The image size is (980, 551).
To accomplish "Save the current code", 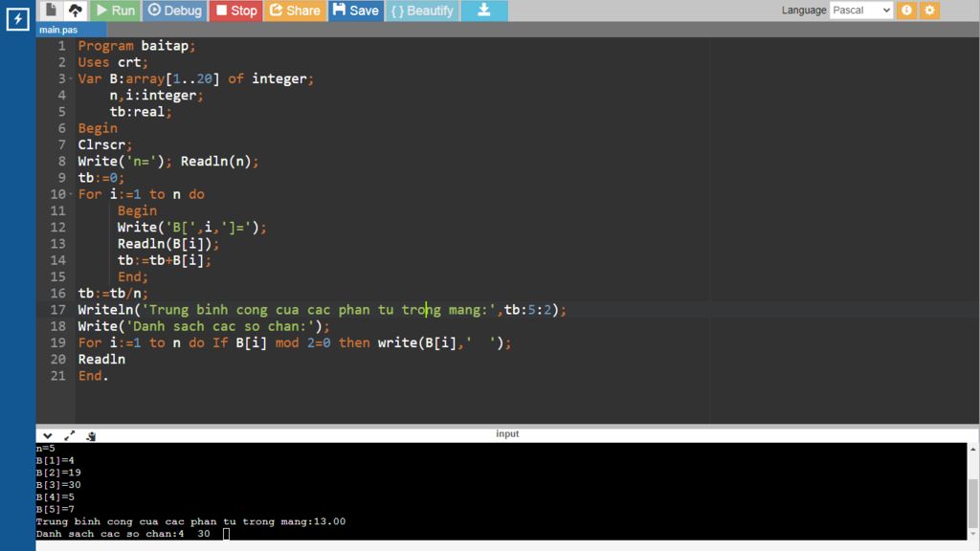I will coord(356,10).
